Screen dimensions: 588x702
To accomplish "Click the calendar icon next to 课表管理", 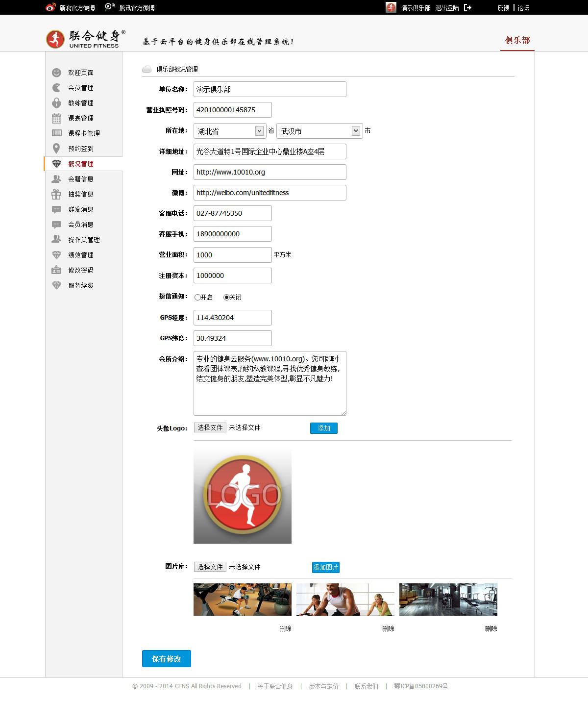I will (56, 118).
